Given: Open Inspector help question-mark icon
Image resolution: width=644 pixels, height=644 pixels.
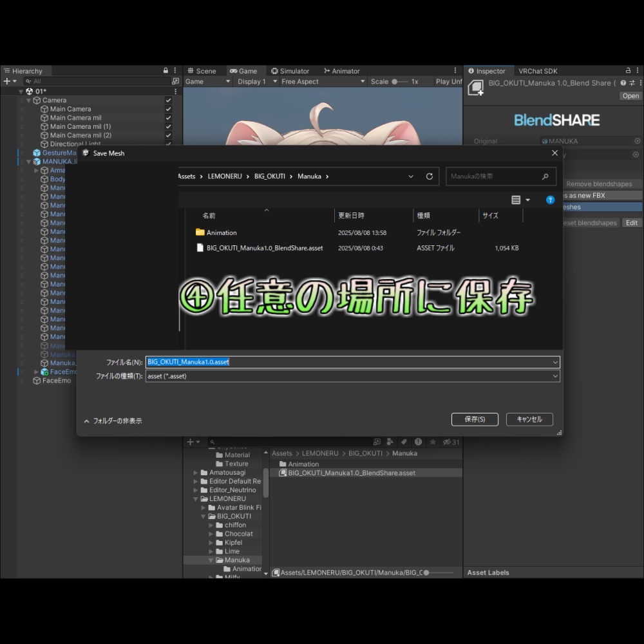Looking at the screenshot, I should click(x=623, y=83).
